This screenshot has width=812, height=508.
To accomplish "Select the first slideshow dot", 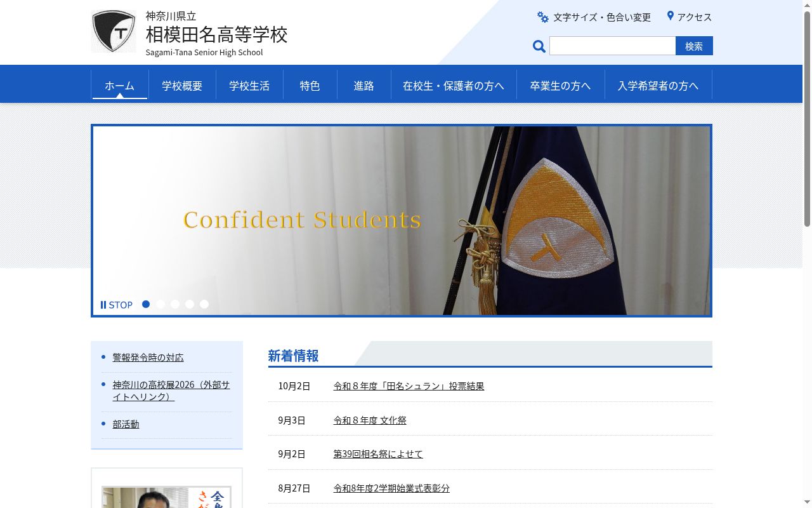I will 146,304.
